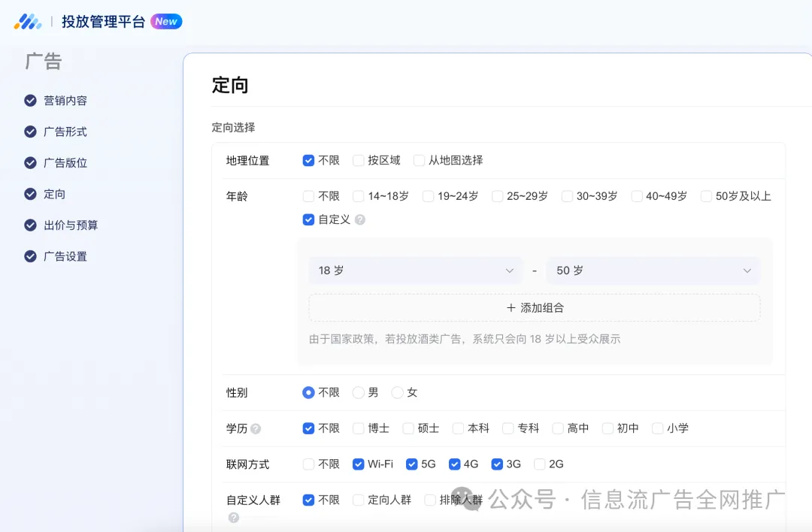This screenshot has height=532, width=812.
Task: Click the New badge next to 投放管理平台
Action: click(166, 21)
